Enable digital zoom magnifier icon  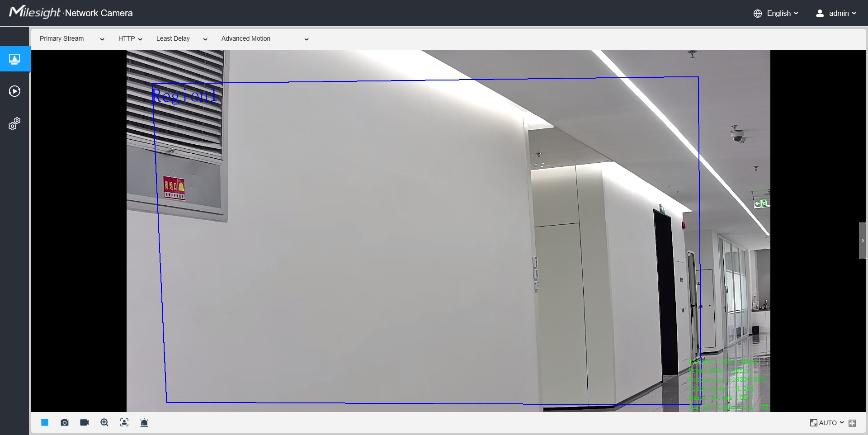(x=104, y=422)
